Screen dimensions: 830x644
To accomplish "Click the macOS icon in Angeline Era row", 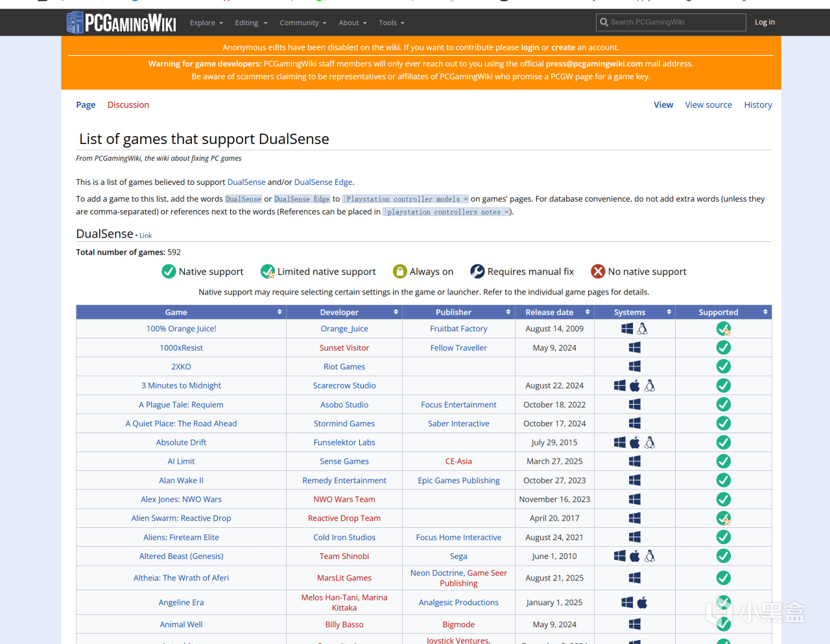I will [x=642, y=602].
